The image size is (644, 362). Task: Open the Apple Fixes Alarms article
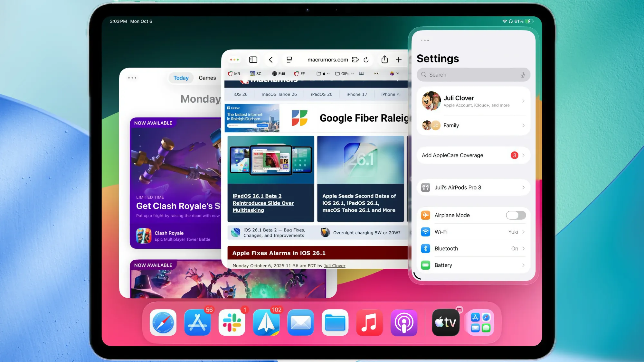pos(279,253)
